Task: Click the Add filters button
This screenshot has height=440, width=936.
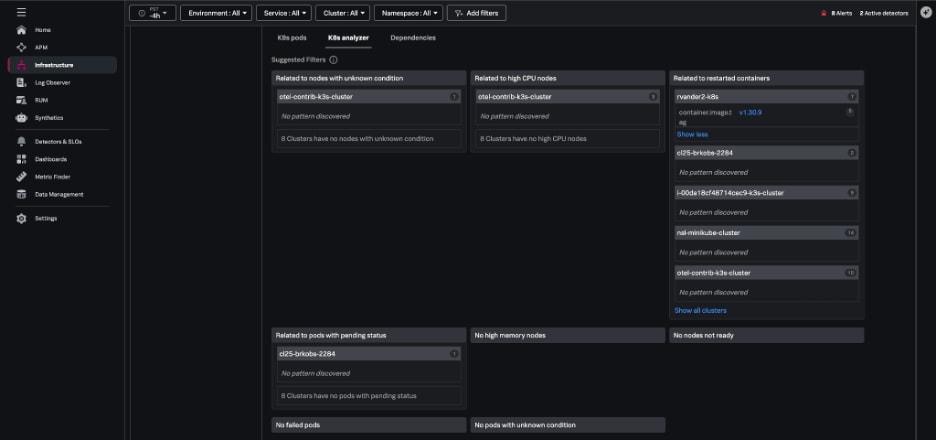Action: point(476,13)
